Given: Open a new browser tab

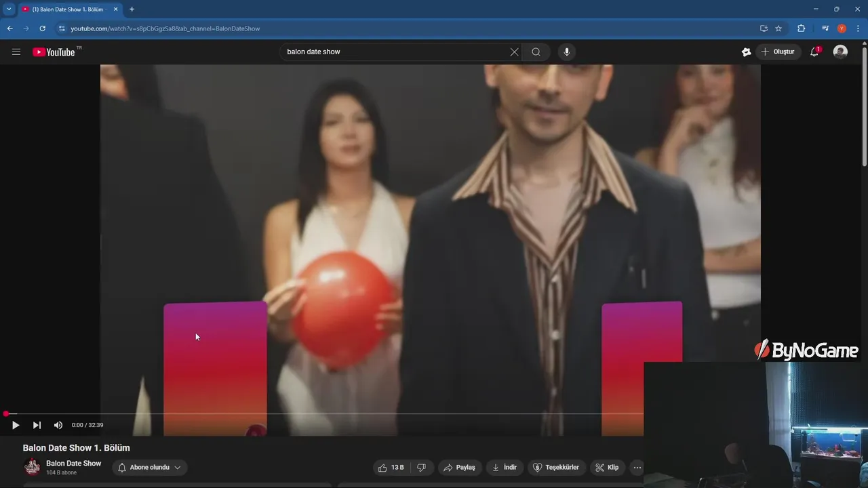Looking at the screenshot, I should pos(132,9).
